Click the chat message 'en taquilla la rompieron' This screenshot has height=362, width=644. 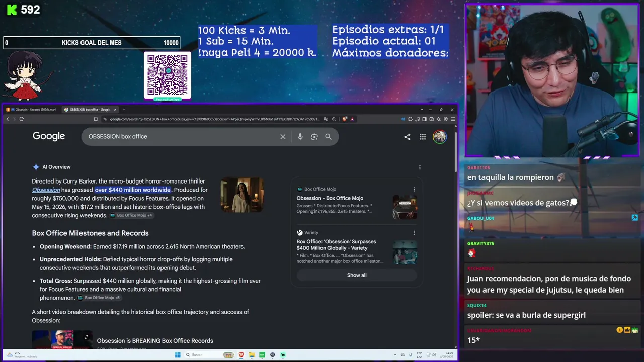point(511,177)
